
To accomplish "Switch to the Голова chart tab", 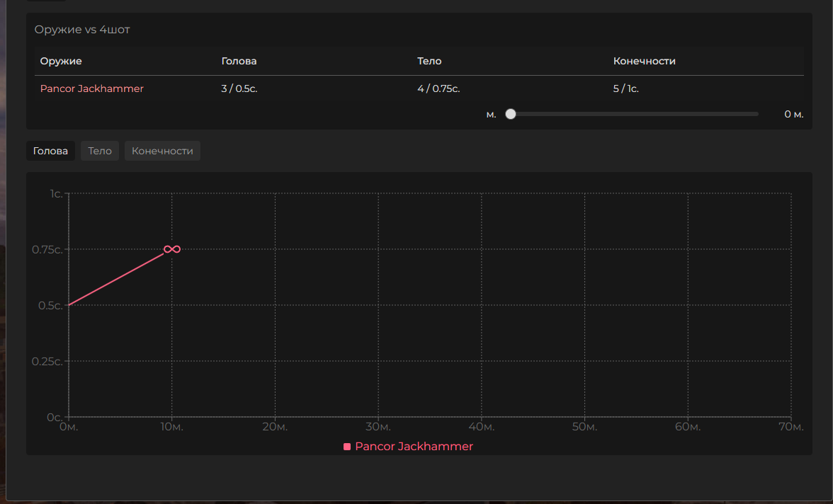I will [x=50, y=151].
